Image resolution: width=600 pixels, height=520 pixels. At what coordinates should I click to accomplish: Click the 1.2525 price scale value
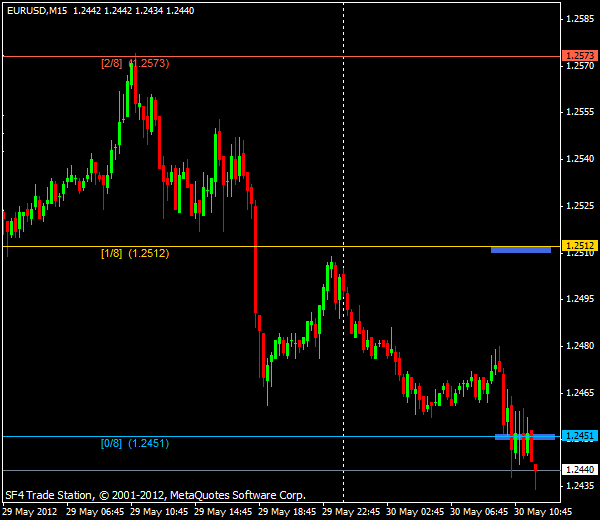(x=580, y=206)
